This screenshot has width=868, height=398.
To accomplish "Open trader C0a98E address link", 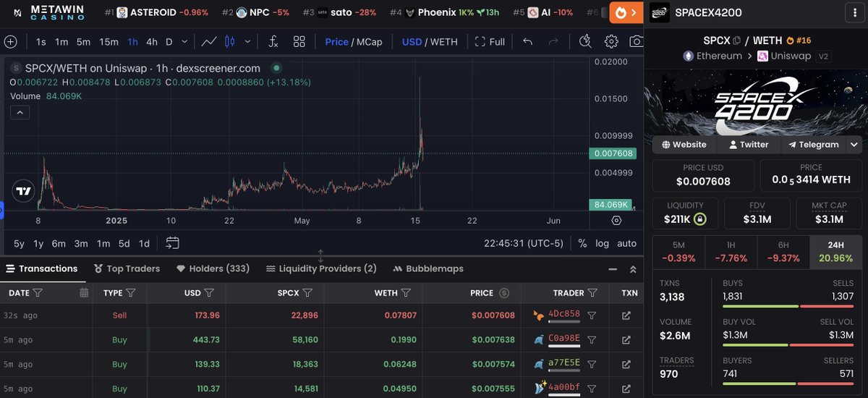I will coord(564,340).
